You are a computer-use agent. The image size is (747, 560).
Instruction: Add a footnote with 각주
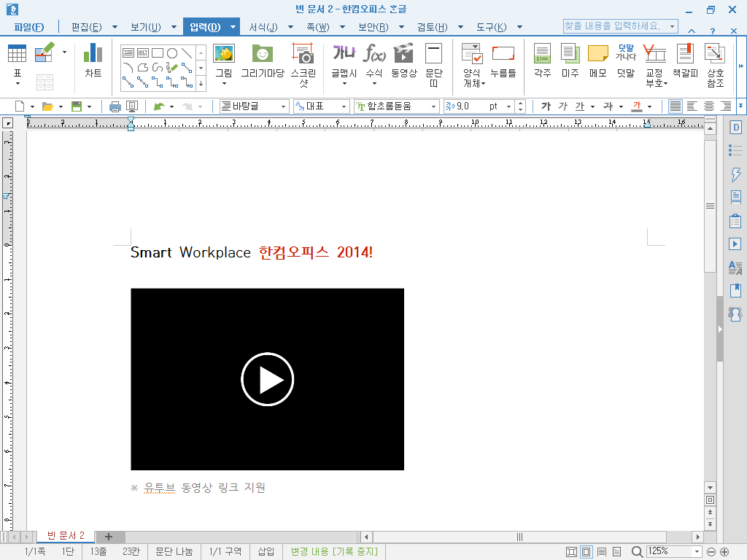(x=542, y=60)
